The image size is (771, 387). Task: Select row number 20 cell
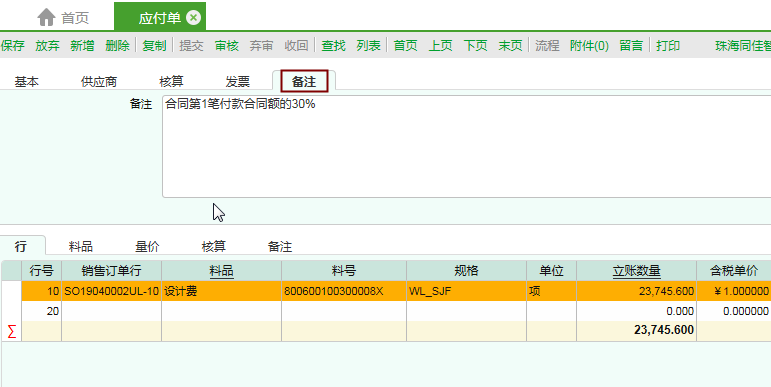41,311
